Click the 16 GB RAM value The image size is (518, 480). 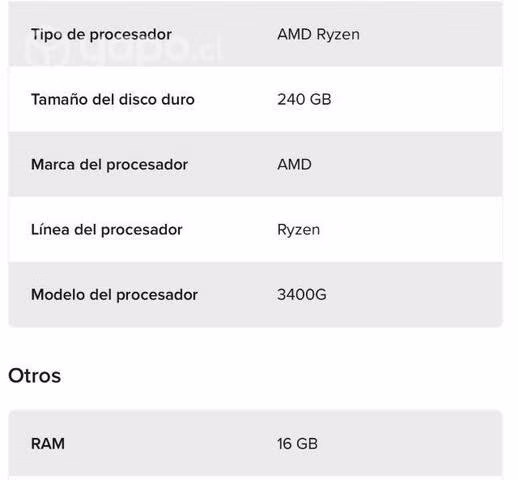coord(297,444)
